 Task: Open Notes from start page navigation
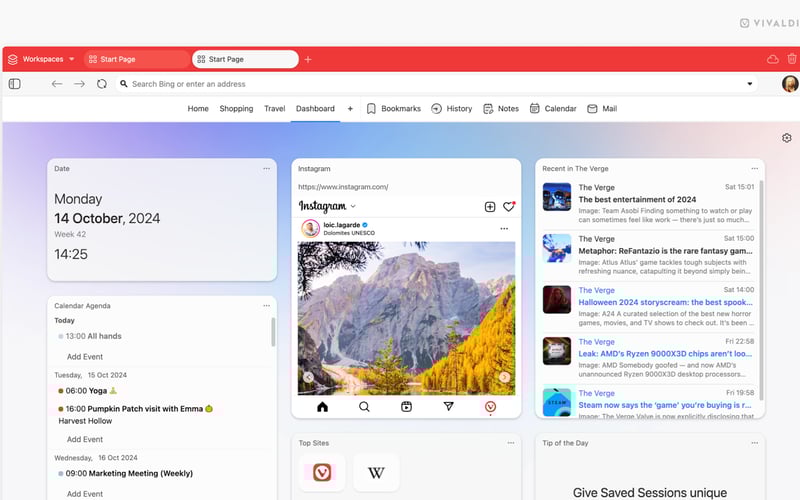tap(501, 109)
